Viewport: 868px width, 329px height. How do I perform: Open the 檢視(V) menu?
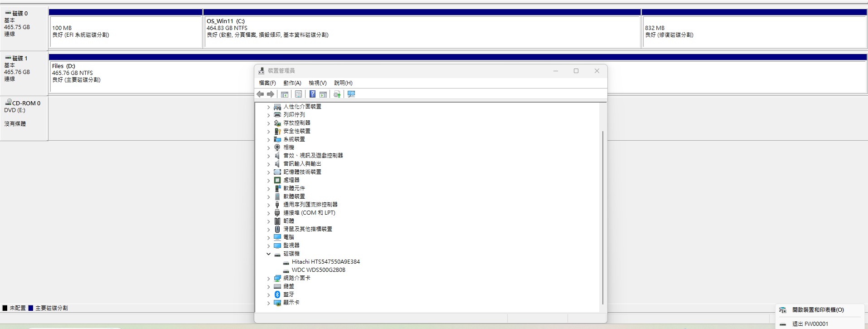(317, 83)
